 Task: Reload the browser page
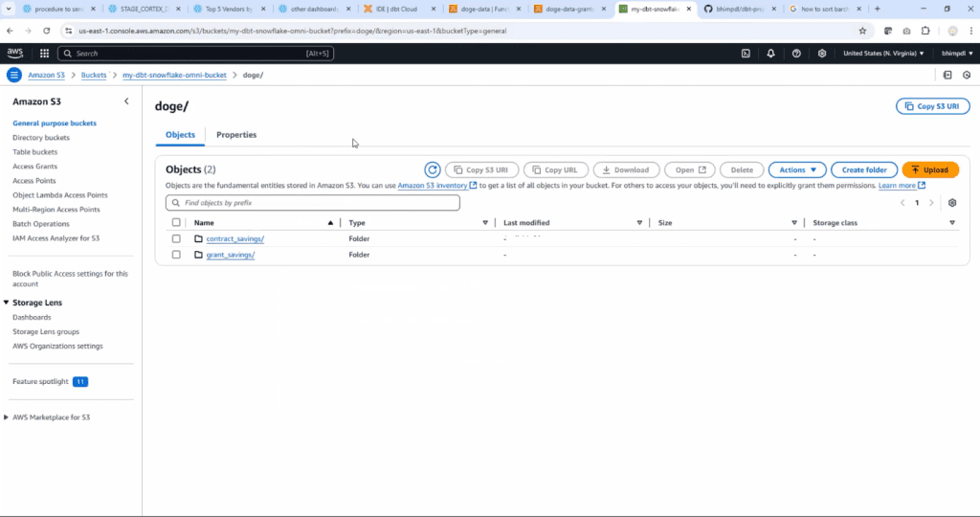(x=46, y=31)
